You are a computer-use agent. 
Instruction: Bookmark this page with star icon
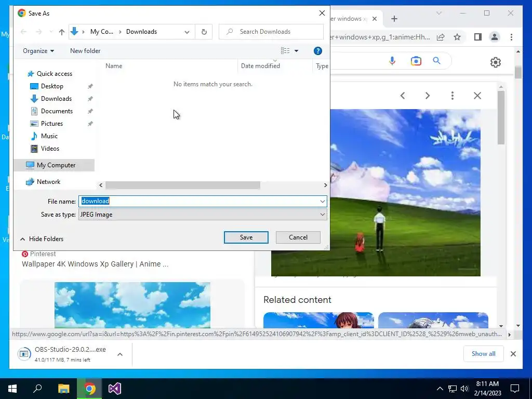tap(457, 37)
